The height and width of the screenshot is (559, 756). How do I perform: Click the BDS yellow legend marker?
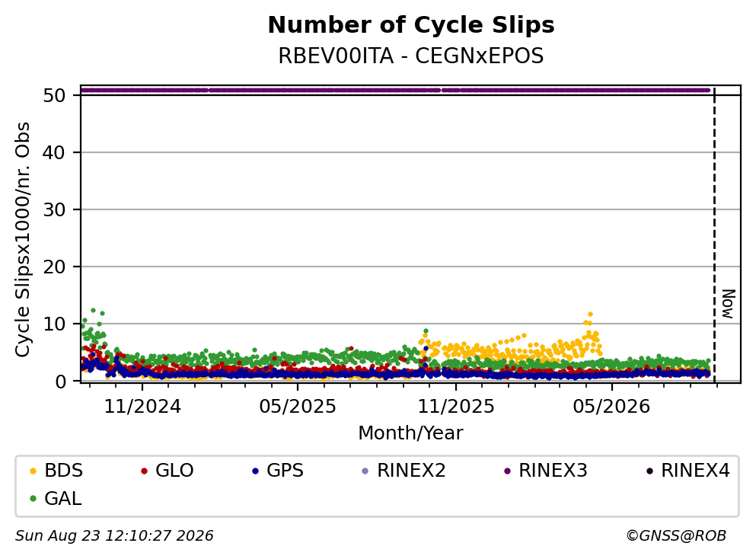[x=33, y=471]
